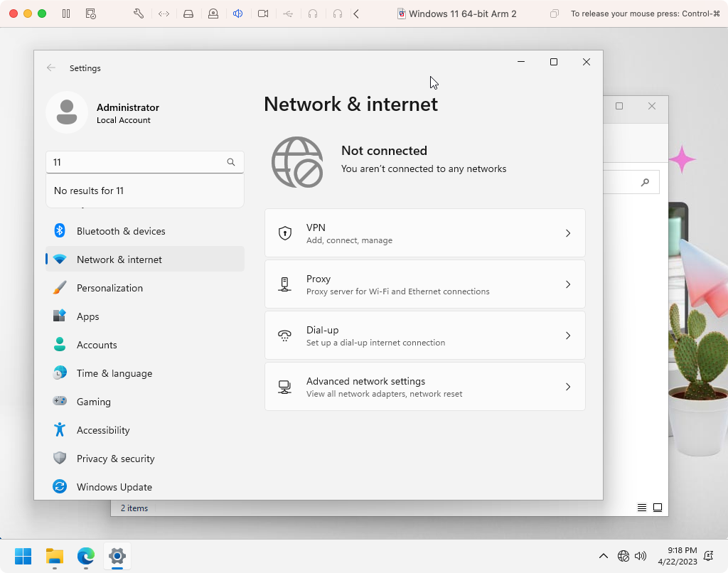Open Accounts settings
This screenshot has height=573, width=728.
tap(145, 345)
